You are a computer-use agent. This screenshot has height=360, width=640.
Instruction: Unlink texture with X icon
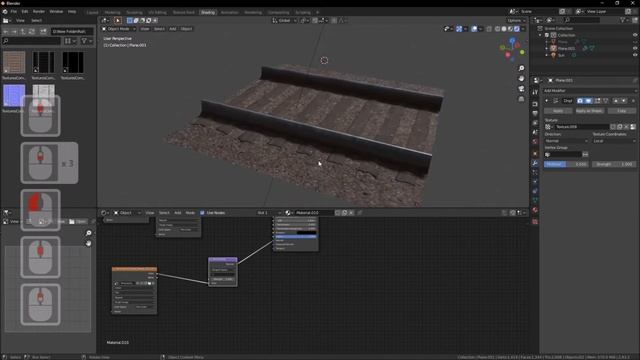tap(627, 127)
